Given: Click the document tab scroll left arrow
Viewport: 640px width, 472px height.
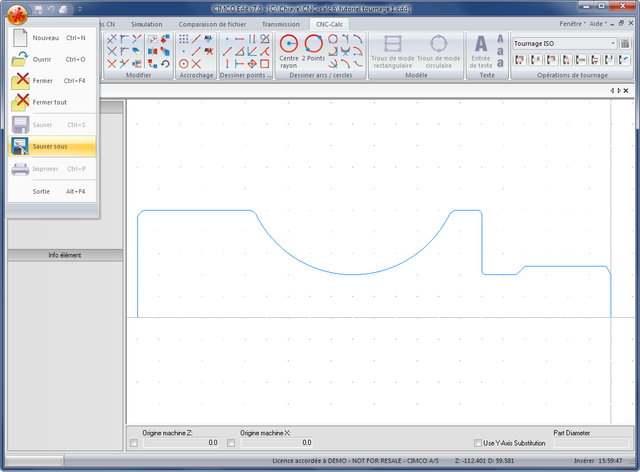Looking at the screenshot, I should point(612,91).
